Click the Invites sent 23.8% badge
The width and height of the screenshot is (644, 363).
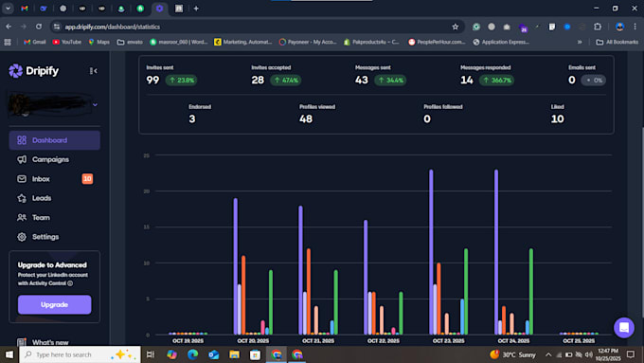[181, 81]
